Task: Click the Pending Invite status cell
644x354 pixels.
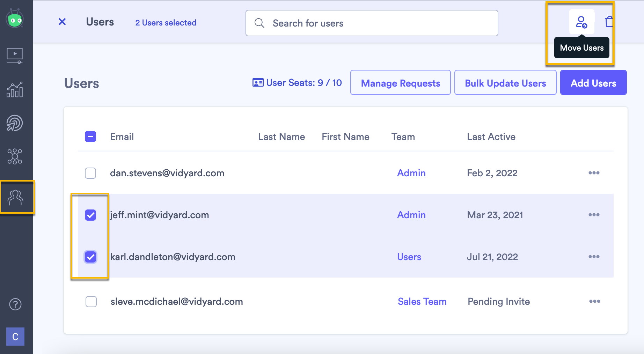Action: click(x=499, y=302)
